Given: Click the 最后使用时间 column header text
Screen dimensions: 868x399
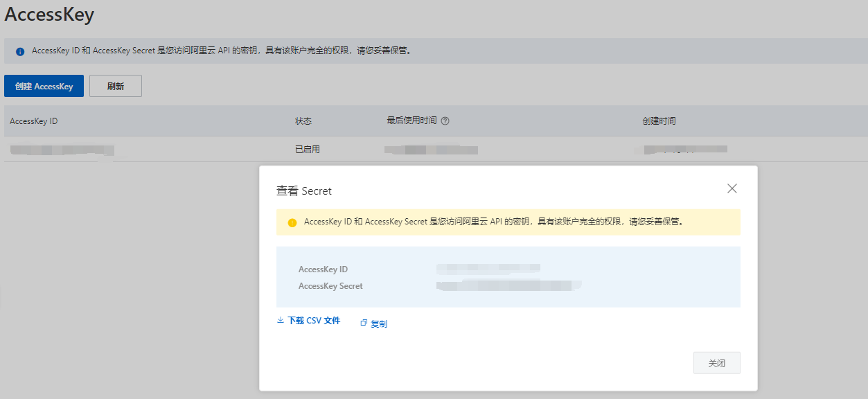Looking at the screenshot, I should (x=411, y=121).
